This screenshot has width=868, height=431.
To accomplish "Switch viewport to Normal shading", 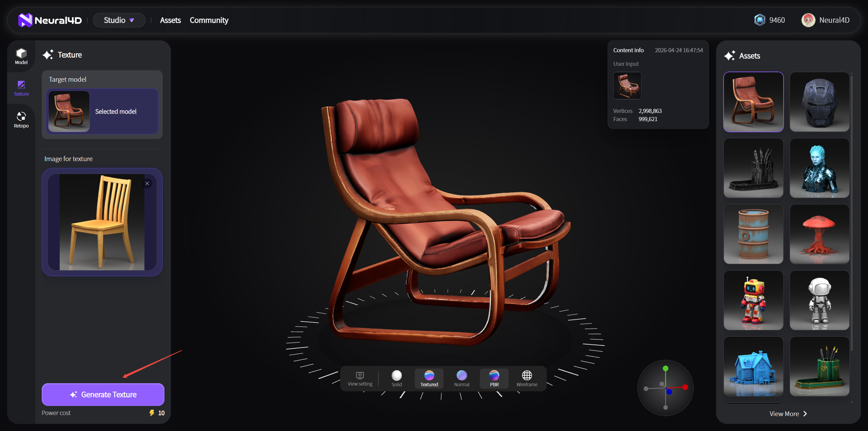I will point(461,379).
